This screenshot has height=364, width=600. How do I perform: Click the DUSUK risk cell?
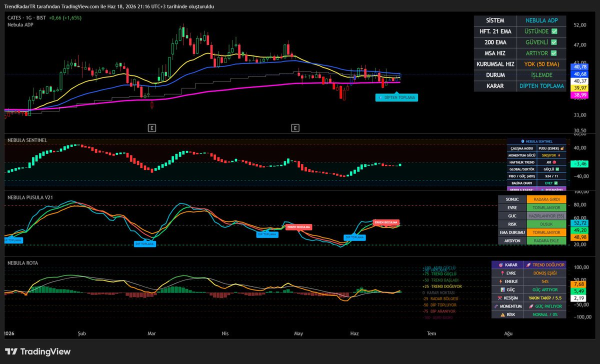point(546,224)
